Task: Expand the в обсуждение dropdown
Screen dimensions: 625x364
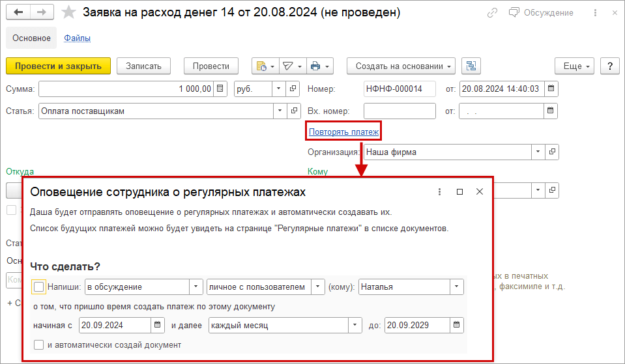Action: tap(196, 287)
